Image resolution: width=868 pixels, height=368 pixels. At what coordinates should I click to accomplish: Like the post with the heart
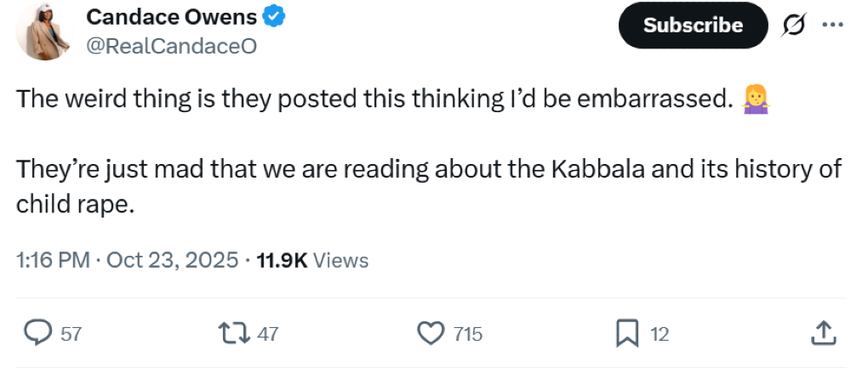tap(433, 333)
